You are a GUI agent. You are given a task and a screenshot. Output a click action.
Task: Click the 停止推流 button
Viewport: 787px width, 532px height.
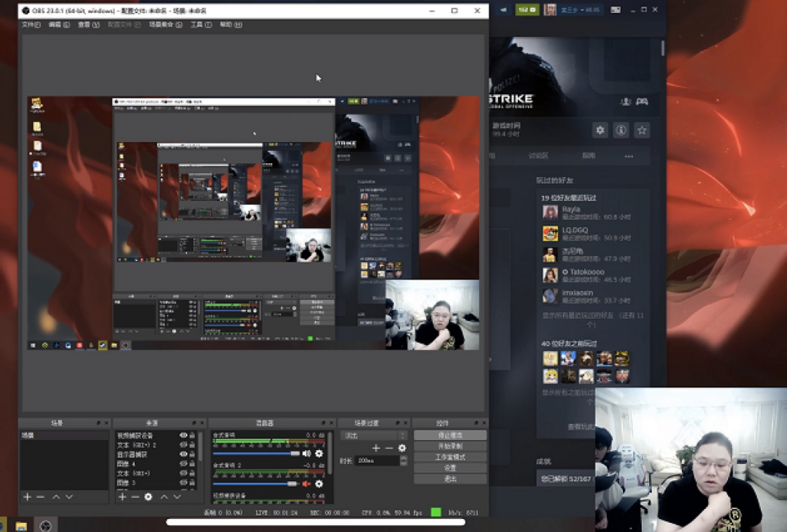coord(450,435)
